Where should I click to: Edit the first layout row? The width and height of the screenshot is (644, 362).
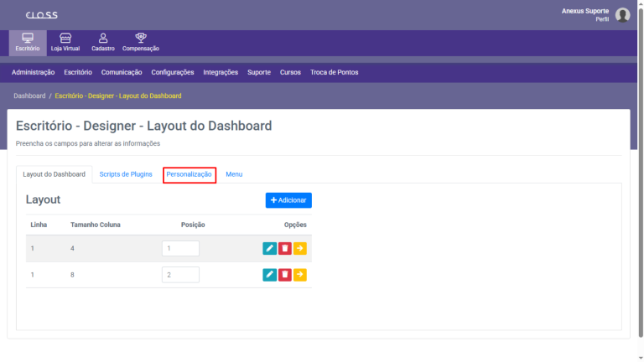coord(269,248)
